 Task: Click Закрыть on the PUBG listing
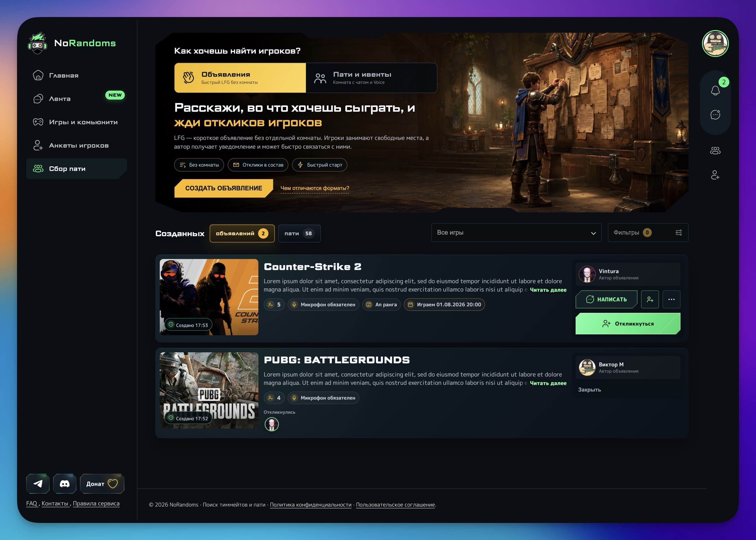590,390
